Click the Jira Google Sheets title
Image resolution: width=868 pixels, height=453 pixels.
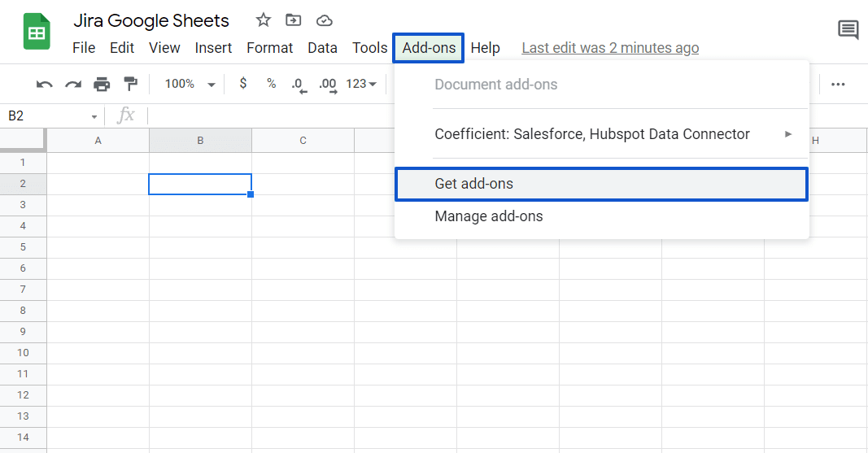click(151, 20)
